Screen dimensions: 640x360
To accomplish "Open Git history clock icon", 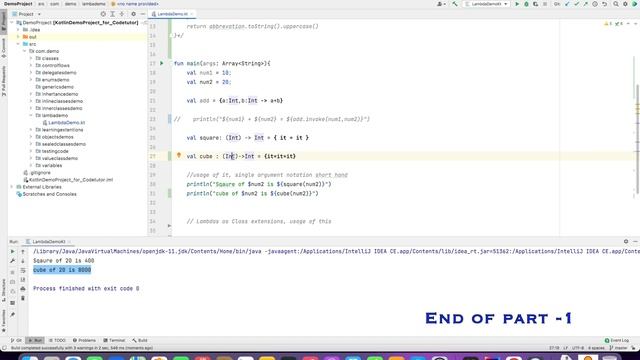I will click(595, 4).
